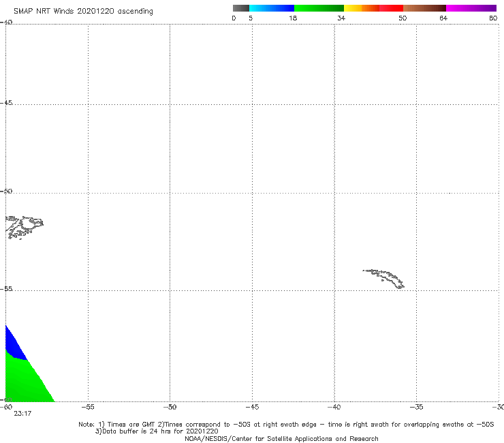Click the color bar label '64'

pyautogui.click(x=443, y=18)
